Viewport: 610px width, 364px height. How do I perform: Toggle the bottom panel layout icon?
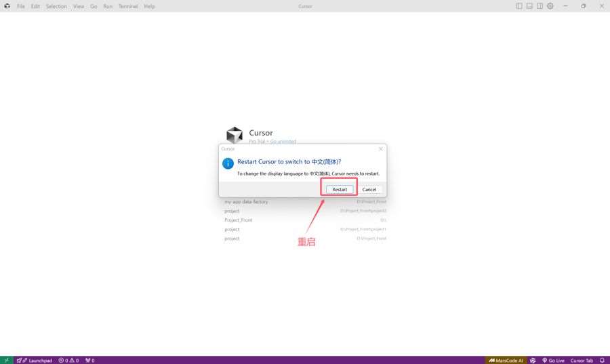coord(529,6)
